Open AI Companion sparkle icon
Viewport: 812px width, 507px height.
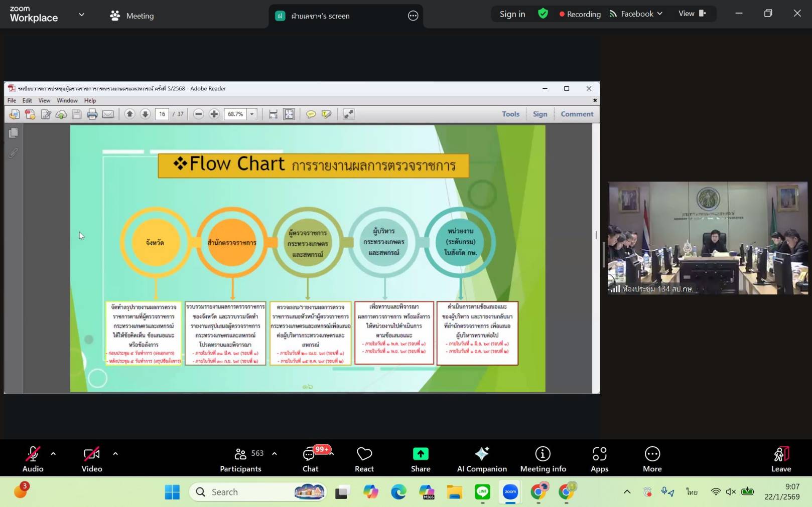pos(482,454)
